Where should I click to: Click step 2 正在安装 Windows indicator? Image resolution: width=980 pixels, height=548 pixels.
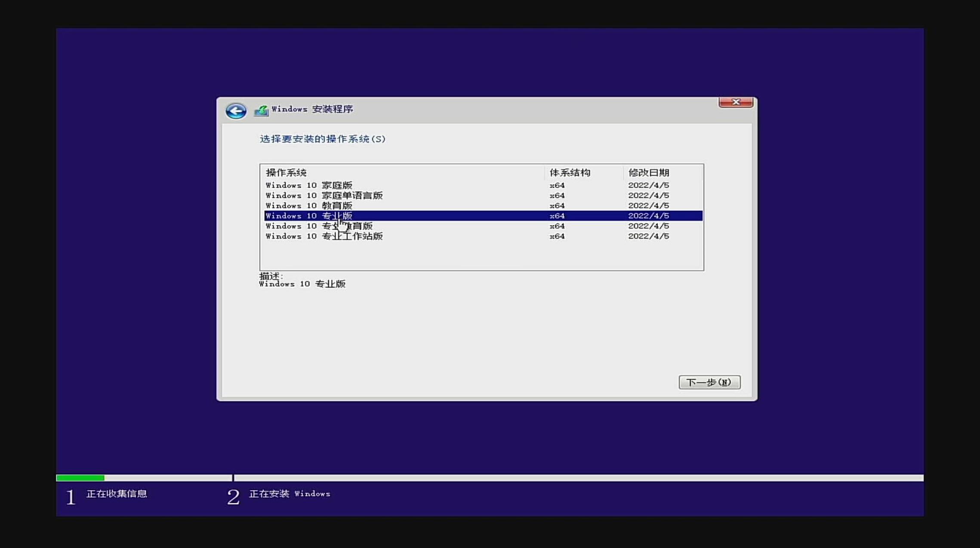[288, 494]
